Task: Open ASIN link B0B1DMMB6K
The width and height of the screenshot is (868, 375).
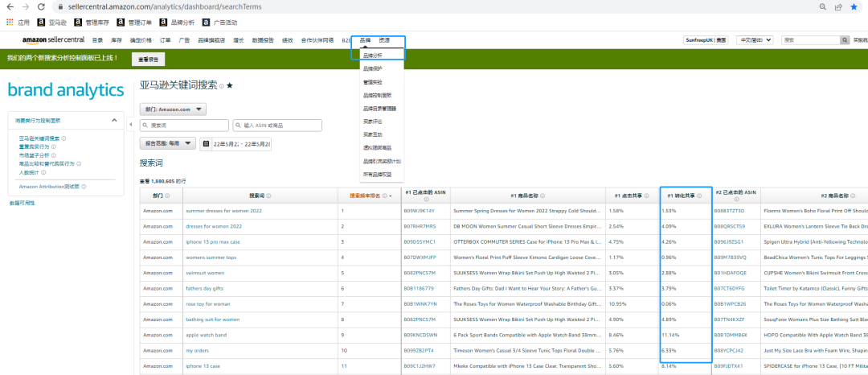Action: coord(731,335)
